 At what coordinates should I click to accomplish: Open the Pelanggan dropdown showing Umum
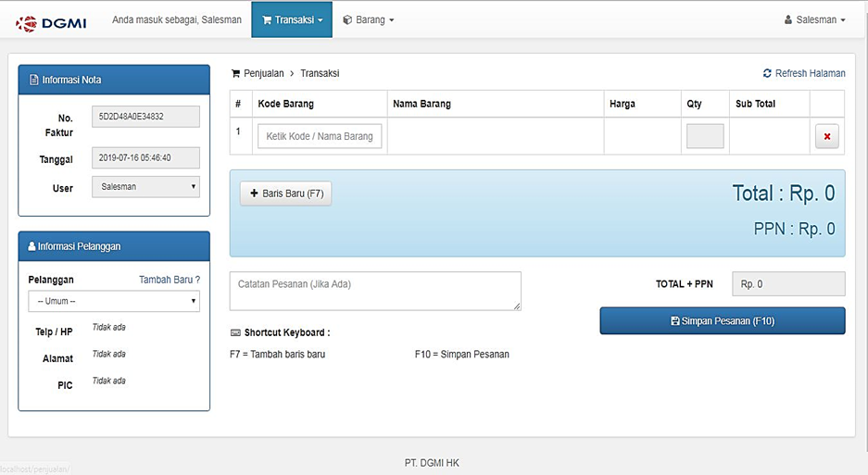click(x=114, y=301)
